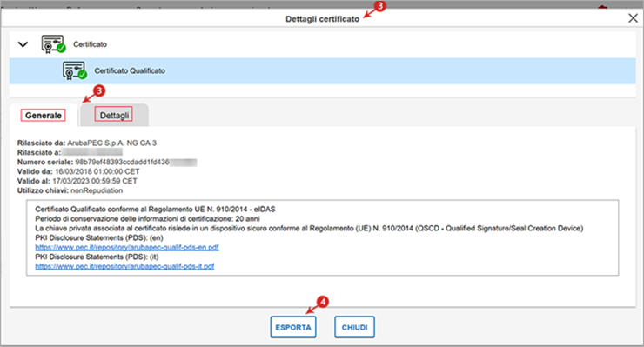644x347 pixels.
Task: Select the Certificato tree row label
Action: point(90,44)
